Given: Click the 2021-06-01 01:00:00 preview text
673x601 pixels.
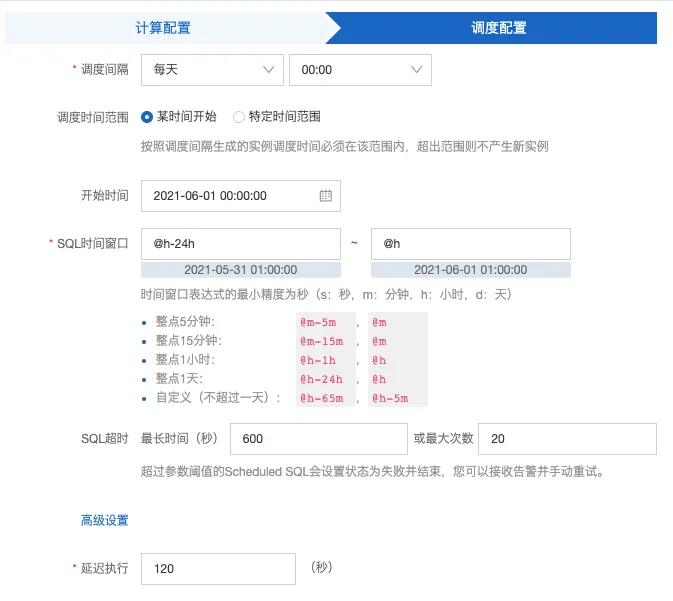Looking at the screenshot, I should [471, 270].
